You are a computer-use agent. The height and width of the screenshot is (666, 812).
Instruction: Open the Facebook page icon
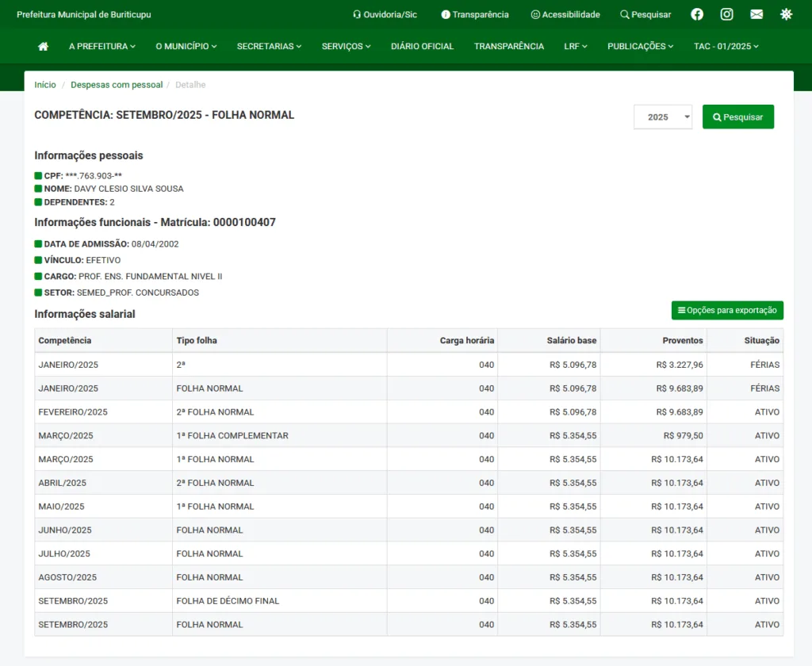697,14
